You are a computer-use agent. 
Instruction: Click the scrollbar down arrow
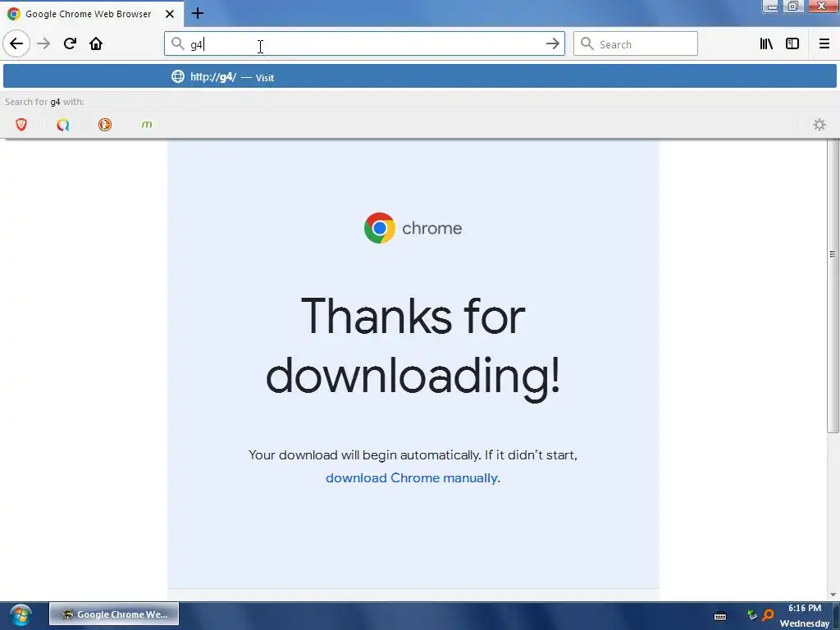click(833, 594)
